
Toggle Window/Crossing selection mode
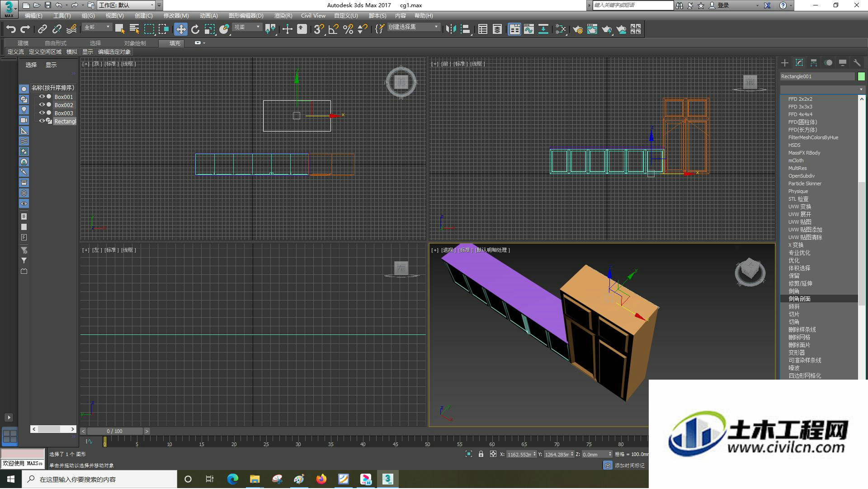163,29
